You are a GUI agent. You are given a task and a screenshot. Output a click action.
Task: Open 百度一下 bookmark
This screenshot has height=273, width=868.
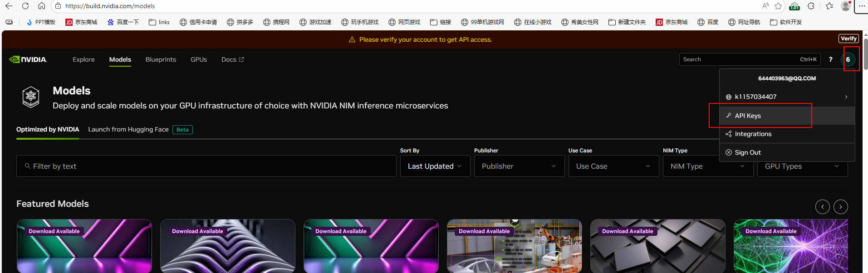pos(123,22)
